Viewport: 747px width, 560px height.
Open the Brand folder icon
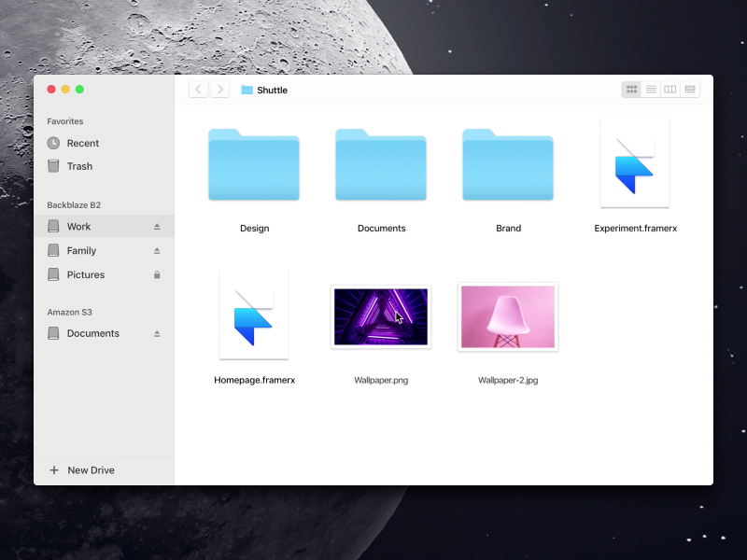(508, 164)
